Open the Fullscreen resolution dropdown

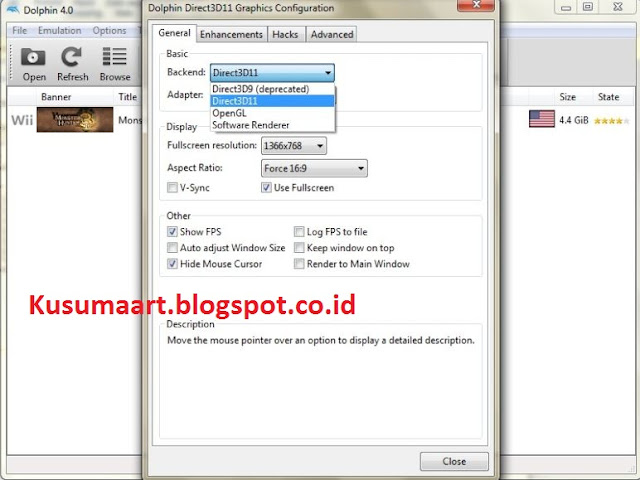293,146
